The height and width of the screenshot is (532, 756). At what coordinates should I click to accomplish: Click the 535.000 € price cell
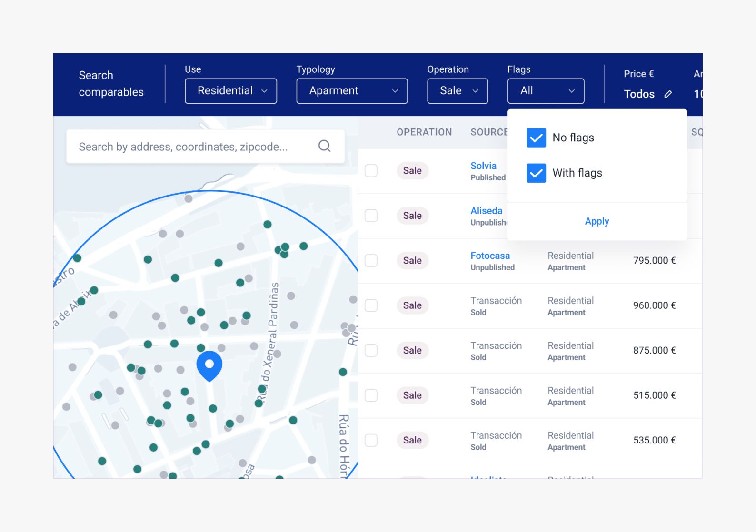(654, 441)
